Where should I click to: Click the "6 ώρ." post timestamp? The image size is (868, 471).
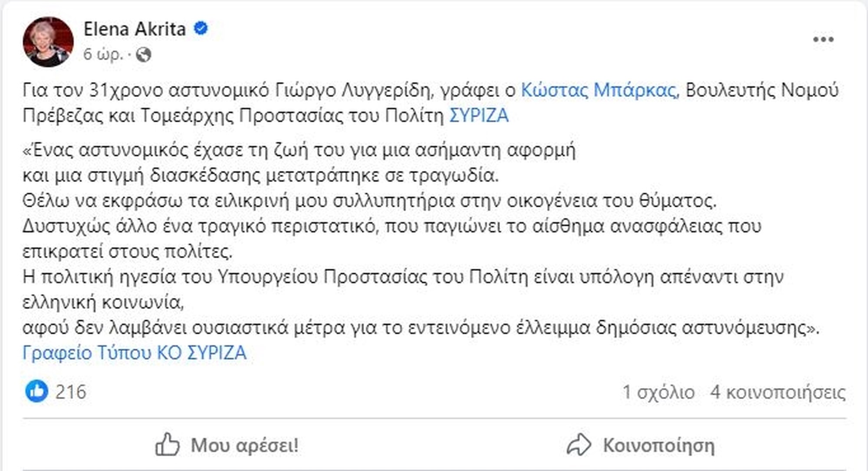click(x=103, y=55)
